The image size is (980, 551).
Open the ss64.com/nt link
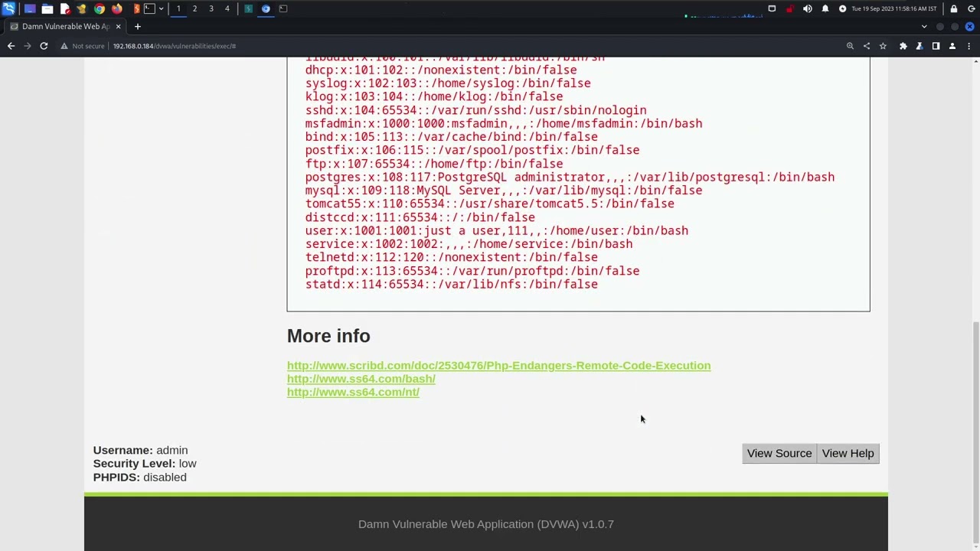353,392
